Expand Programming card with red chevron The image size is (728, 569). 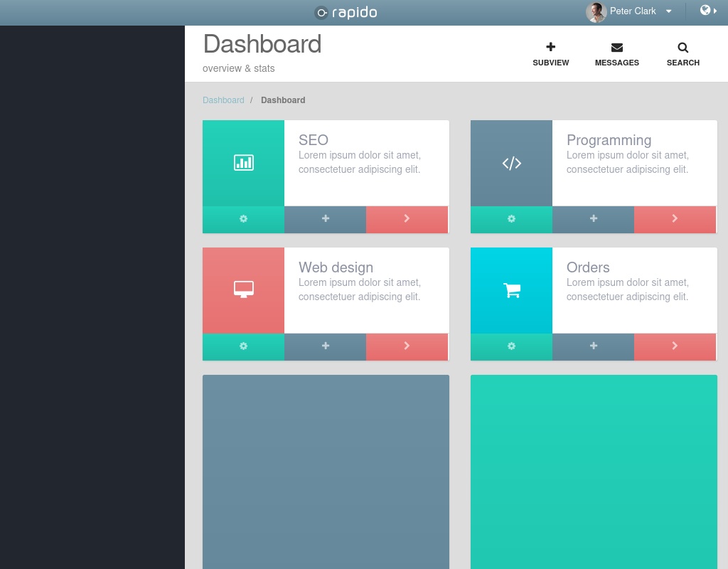tap(675, 219)
